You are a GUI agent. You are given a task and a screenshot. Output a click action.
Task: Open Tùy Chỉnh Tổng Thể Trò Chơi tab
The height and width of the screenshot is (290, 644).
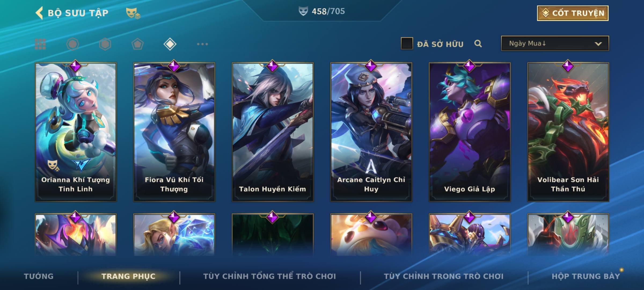pyautogui.click(x=270, y=276)
